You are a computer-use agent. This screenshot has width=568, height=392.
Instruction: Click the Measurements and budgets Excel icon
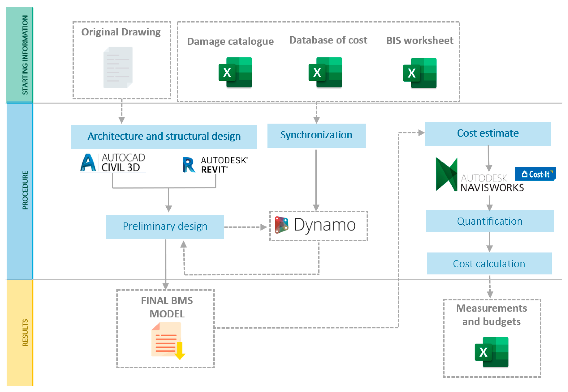[491, 352]
